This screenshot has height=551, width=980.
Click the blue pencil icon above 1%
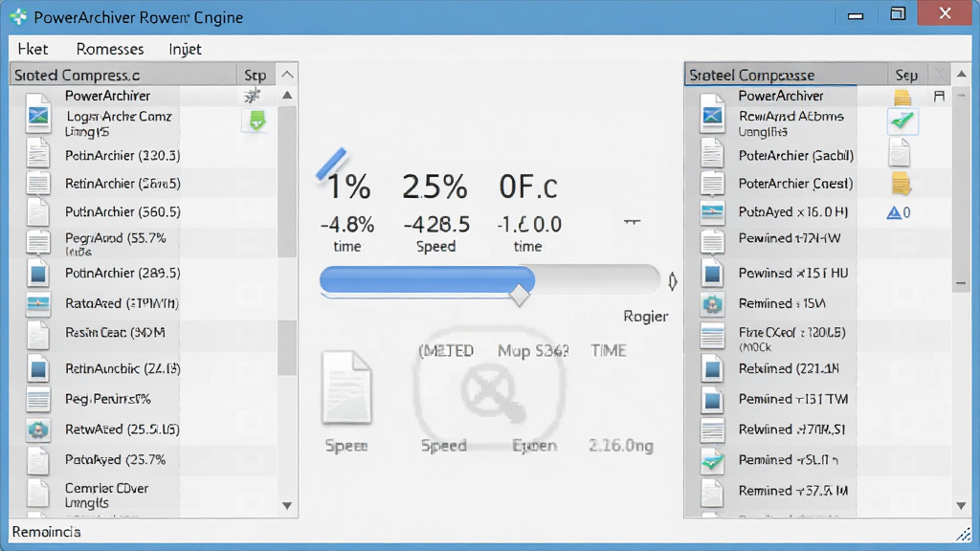(x=332, y=164)
